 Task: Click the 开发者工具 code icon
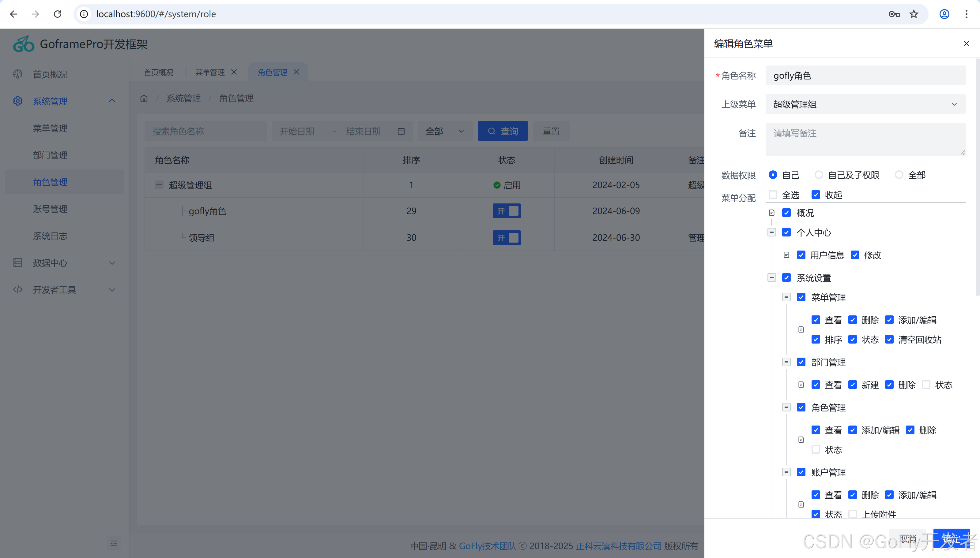tap(18, 290)
